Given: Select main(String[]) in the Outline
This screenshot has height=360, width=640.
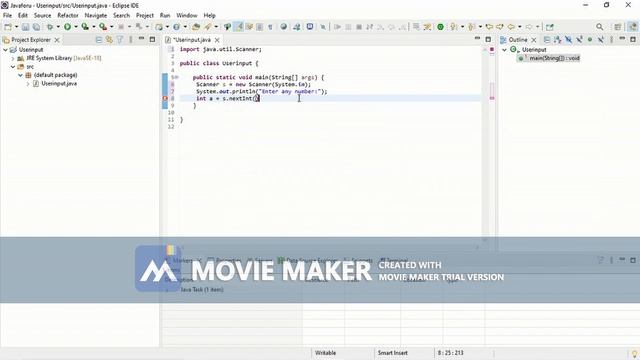Looking at the screenshot, I should pos(554,58).
